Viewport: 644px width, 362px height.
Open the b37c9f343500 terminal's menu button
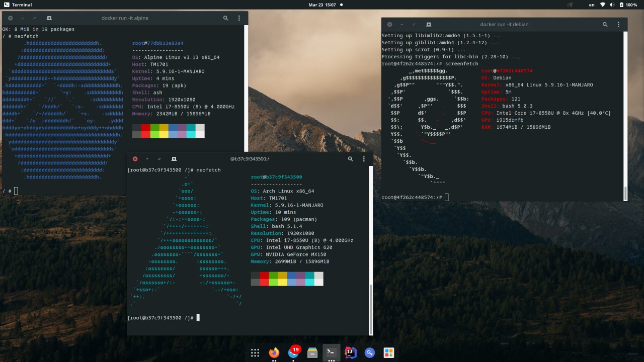click(364, 159)
